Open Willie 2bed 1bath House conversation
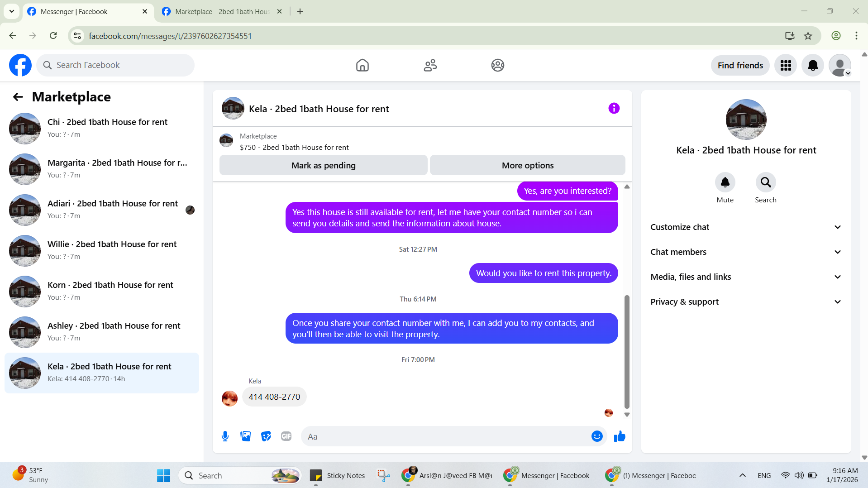The width and height of the screenshot is (868, 488). click(102, 251)
